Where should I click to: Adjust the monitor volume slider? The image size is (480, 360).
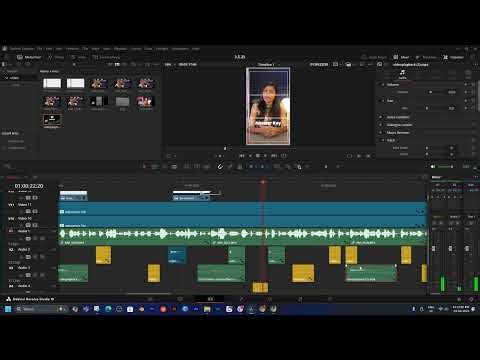point(445,166)
